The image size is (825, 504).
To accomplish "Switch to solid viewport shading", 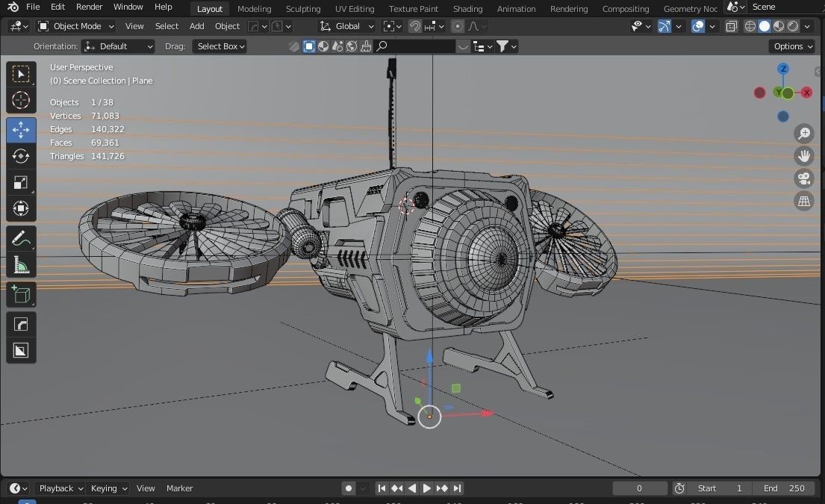I will 765,26.
